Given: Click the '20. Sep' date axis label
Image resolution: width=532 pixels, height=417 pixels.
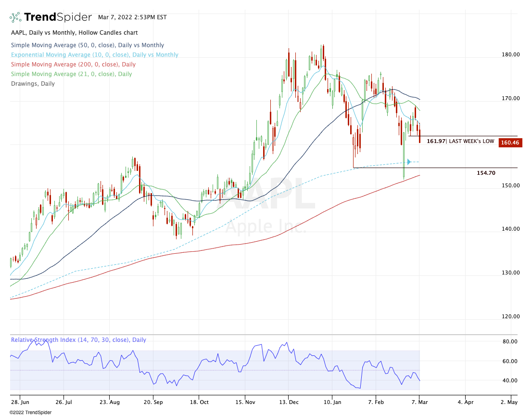Looking at the screenshot, I should pyautogui.click(x=153, y=402).
